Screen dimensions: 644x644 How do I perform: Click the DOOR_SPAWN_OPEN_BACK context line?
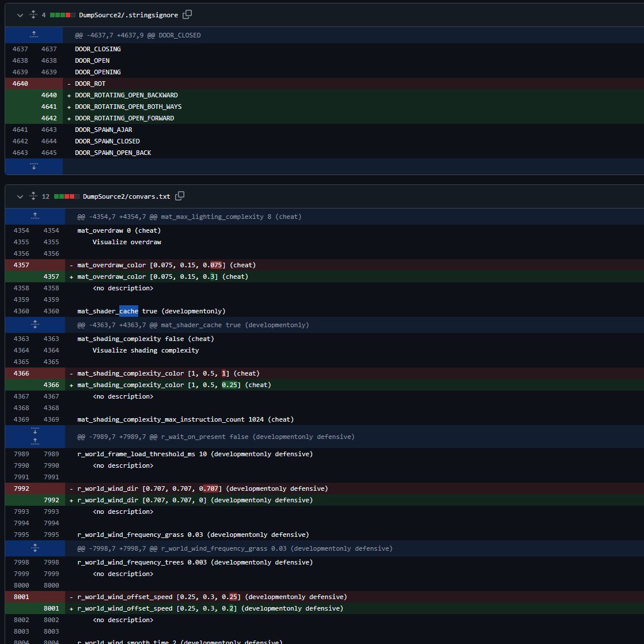[113, 153]
